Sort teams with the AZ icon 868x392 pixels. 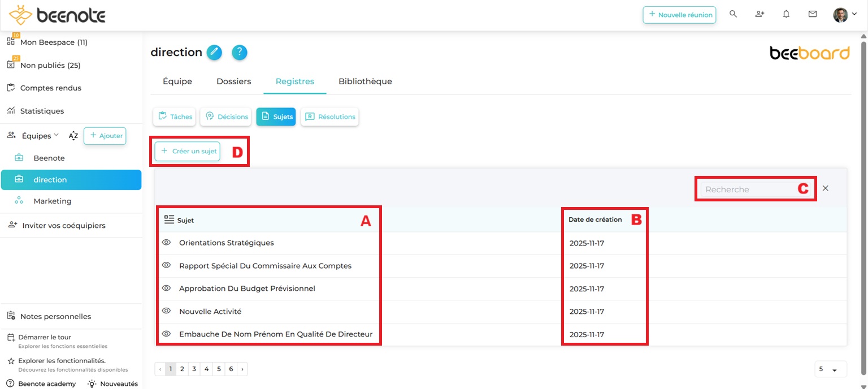coord(73,136)
